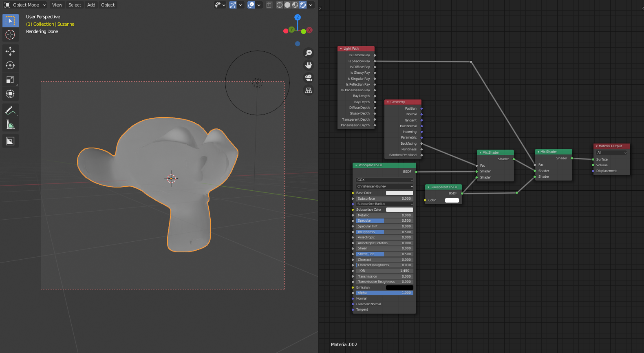Open the Select menu
The width and height of the screenshot is (644, 353).
[x=75, y=5]
